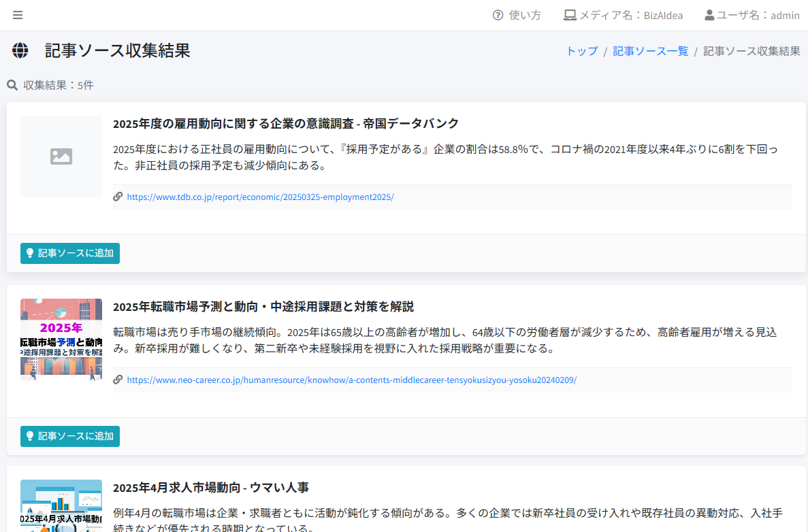The height and width of the screenshot is (532, 808).
Task: Click the user icon beside admin
Action: tap(709, 15)
